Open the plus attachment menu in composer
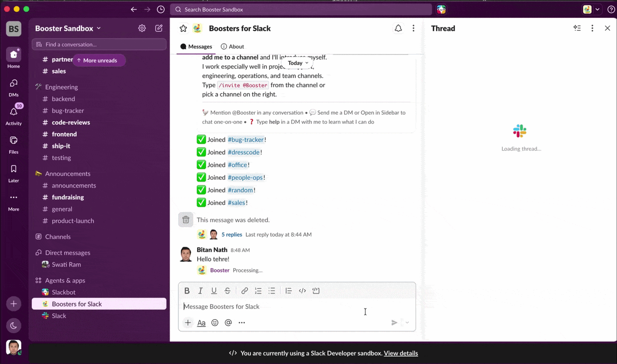 [188, 323]
